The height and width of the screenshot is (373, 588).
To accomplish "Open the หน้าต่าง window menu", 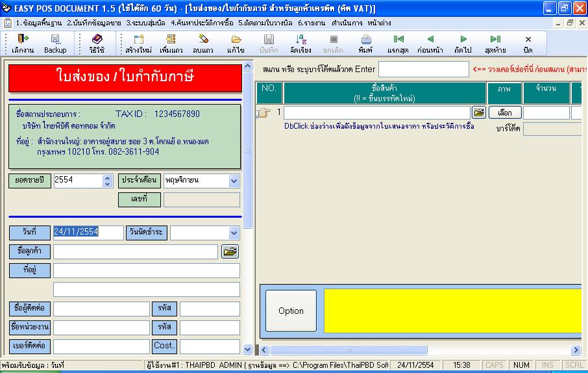I will pos(379,23).
